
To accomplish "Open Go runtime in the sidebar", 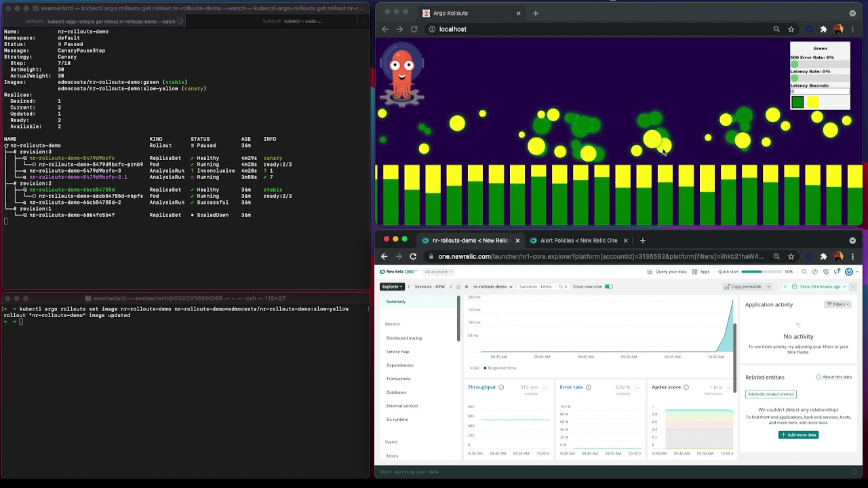I will tap(397, 420).
